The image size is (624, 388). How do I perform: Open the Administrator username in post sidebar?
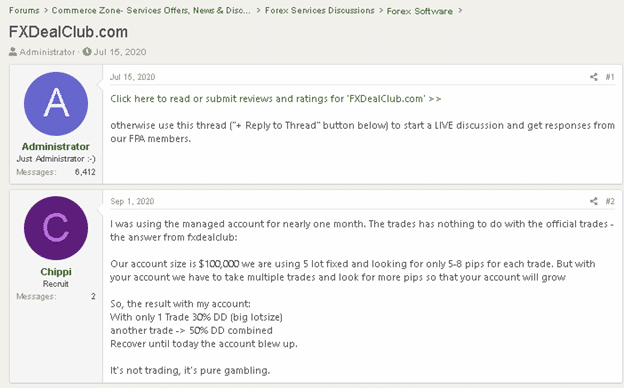[56, 146]
